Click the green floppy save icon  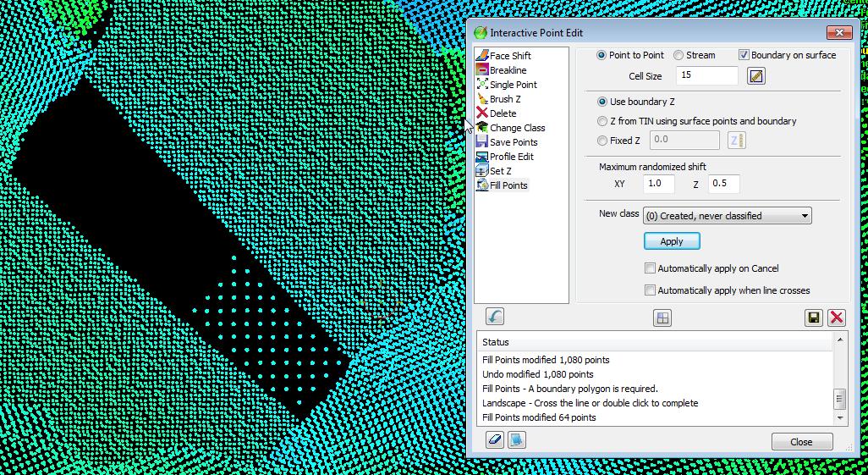pyautogui.click(x=813, y=318)
